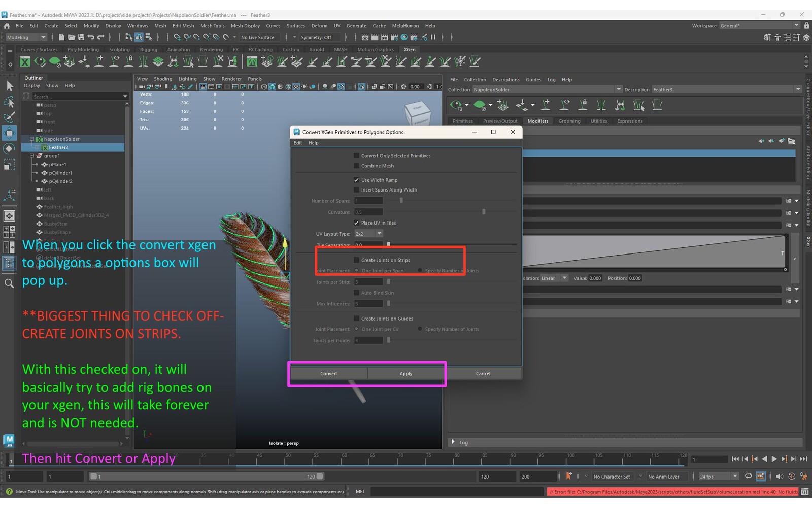Click the guide lock icon in XGen panel toolbar

pyautogui.click(x=583, y=105)
